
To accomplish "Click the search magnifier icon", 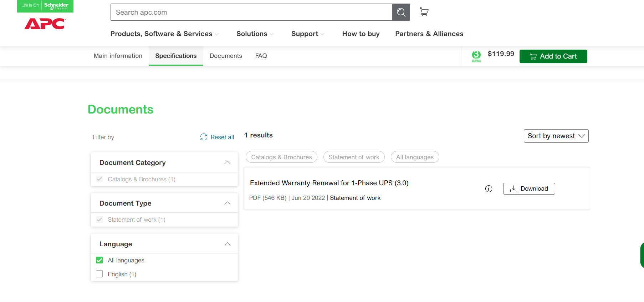I will coord(401,12).
